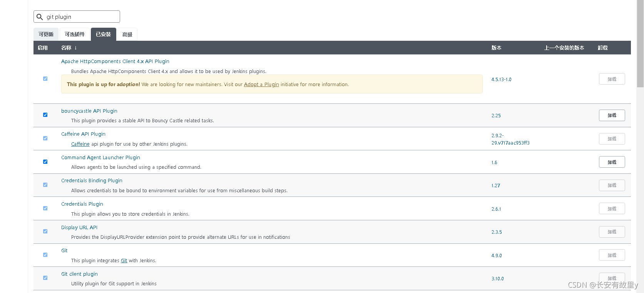Screen dimensions: 644x293
Task: Switch to the 可更新 tab
Action: point(46,34)
